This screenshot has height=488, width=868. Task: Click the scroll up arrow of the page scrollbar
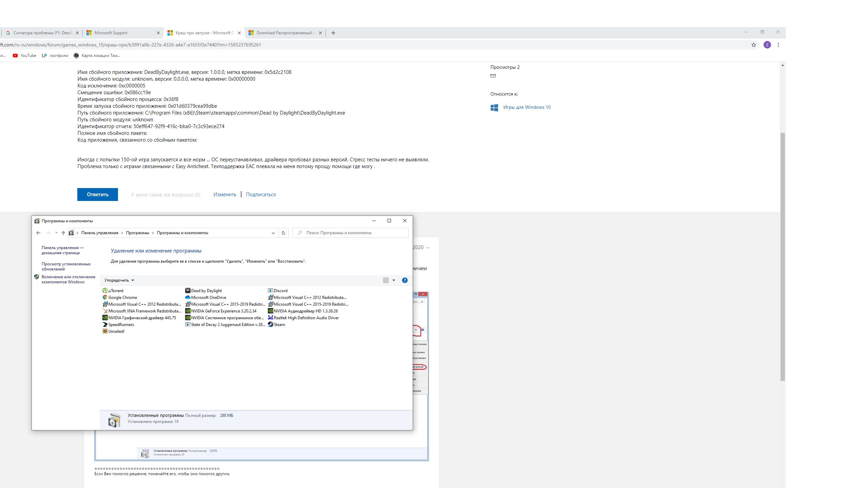pos(783,65)
